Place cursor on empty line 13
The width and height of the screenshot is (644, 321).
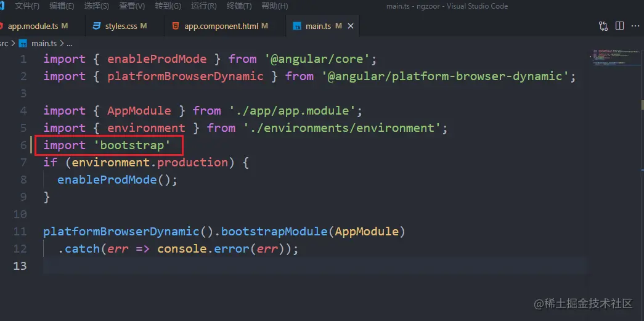click(x=315, y=266)
